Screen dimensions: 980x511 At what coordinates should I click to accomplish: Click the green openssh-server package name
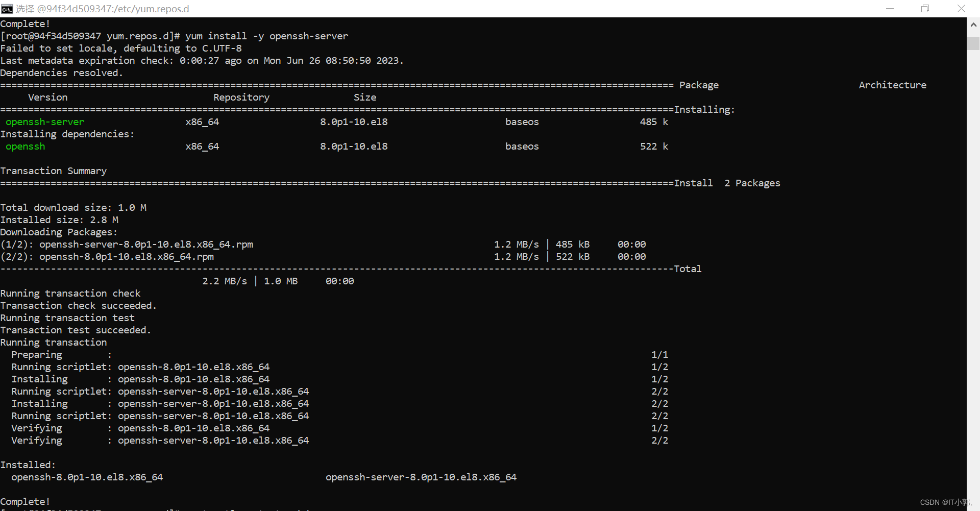(x=45, y=122)
